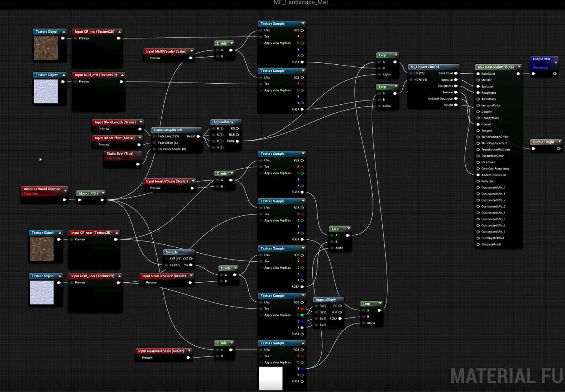Click the ClearCoatRoughness input pin
The height and width of the screenshot is (392, 565).
[478, 168]
